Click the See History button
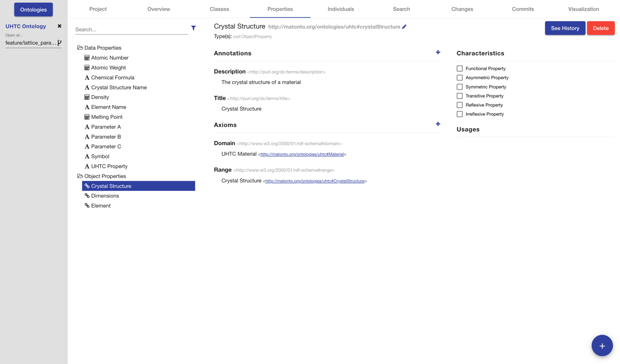The width and height of the screenshot is (620, 364). point(565,28)
